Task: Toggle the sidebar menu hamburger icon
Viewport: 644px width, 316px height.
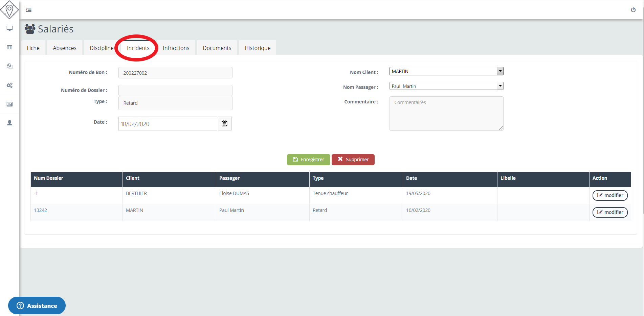Action: [29, 10]
